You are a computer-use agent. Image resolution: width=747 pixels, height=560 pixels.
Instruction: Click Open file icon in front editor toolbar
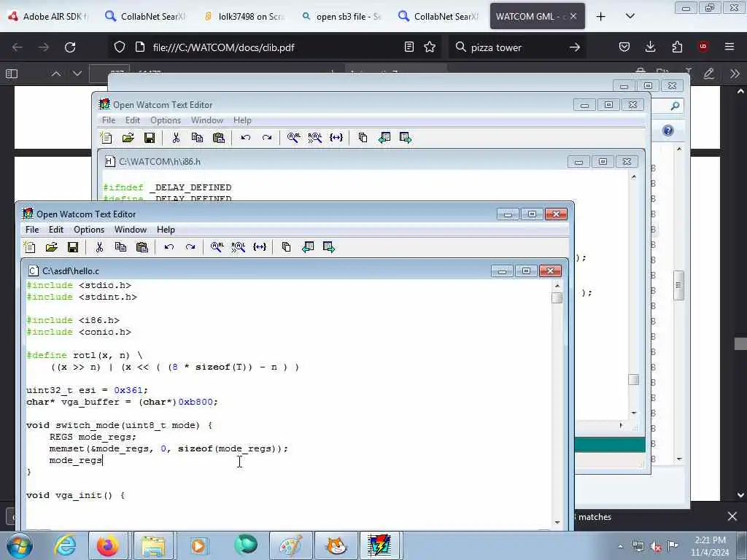[52, 246]
